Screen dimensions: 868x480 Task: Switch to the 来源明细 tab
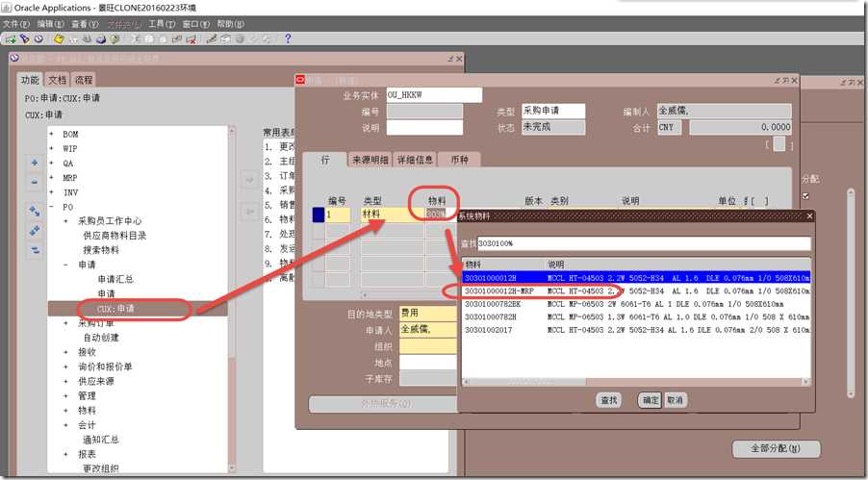click(x=370, y=160)
